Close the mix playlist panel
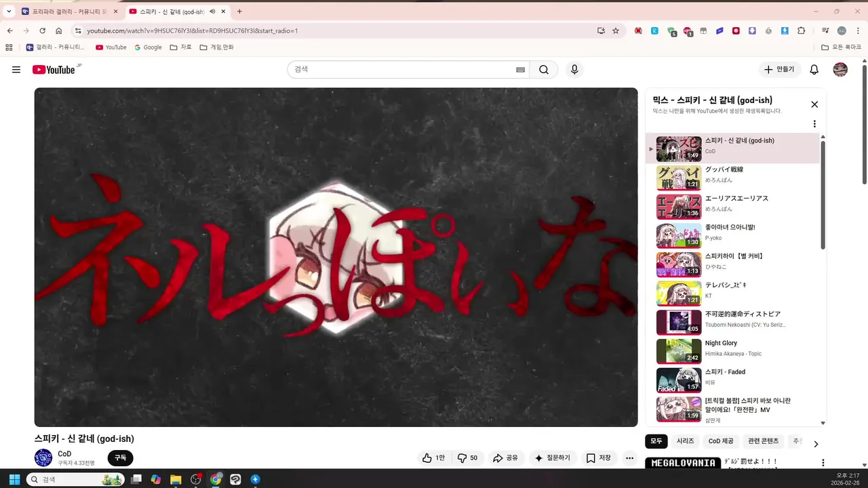 click(814, 104)
